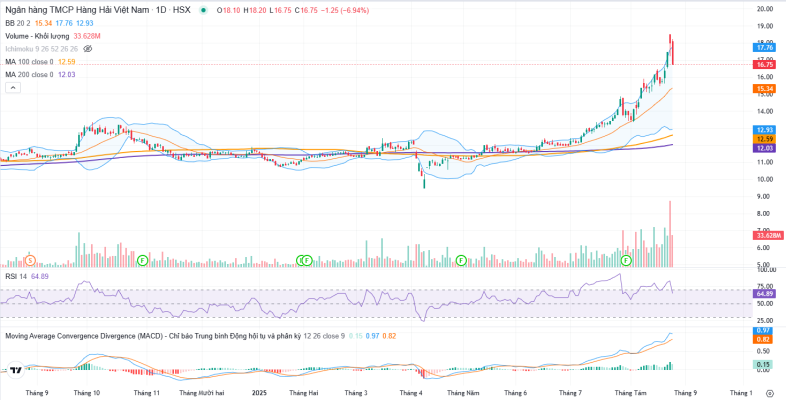Click the 10.00 price scale value
This screenshot has width=786, height=400.
tap(765, 179)
